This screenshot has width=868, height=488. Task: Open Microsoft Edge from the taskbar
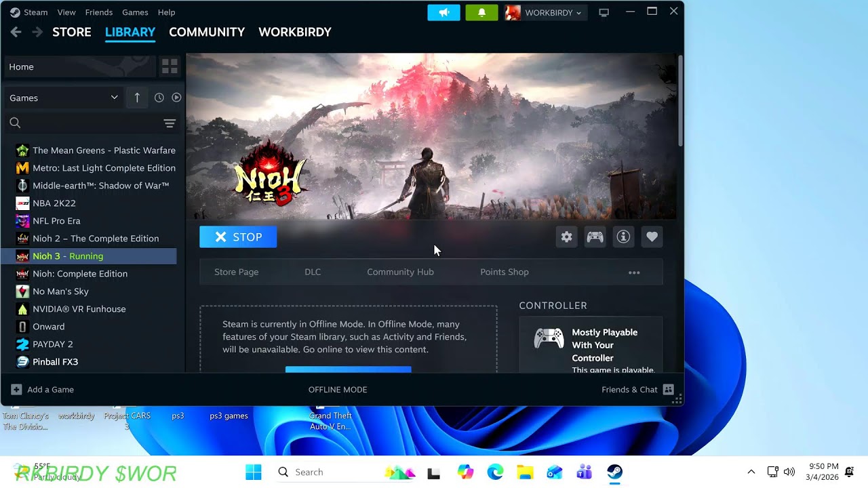(x=495, y=472)
